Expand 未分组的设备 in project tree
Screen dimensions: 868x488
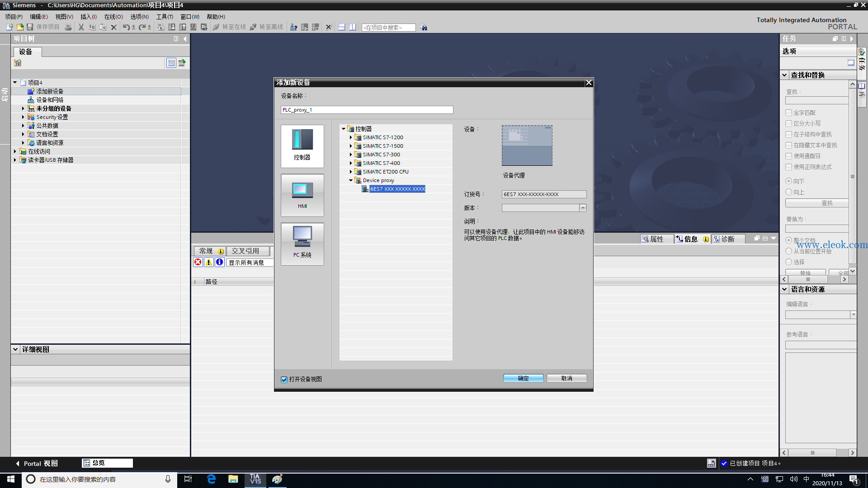pyautogui.click(x=23, y=108)
